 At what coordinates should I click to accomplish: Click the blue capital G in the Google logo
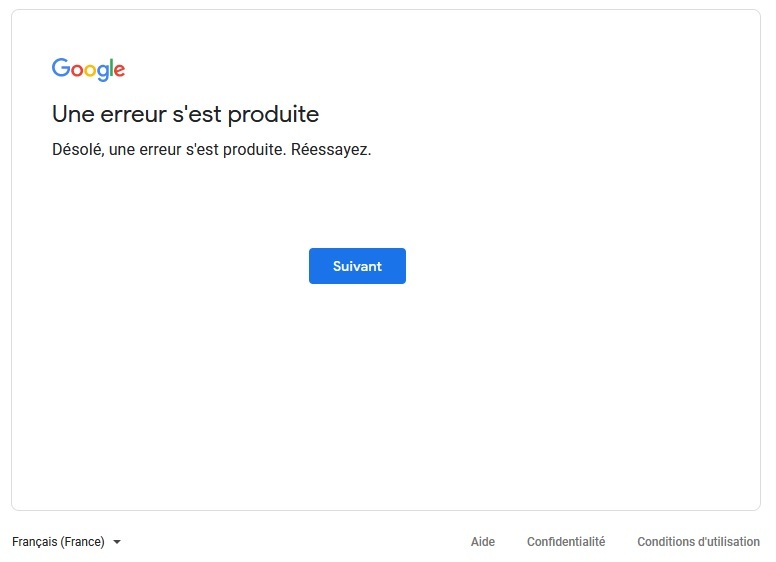pos(61,68)
